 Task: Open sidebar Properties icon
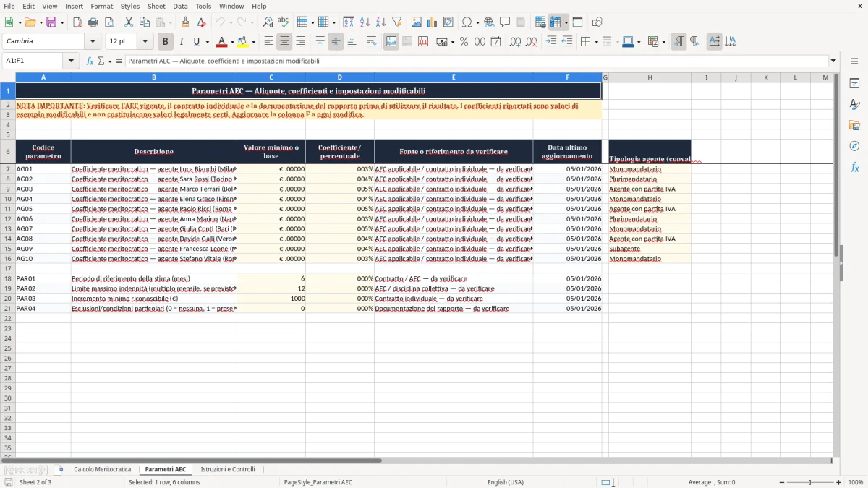tap(854, 84)
